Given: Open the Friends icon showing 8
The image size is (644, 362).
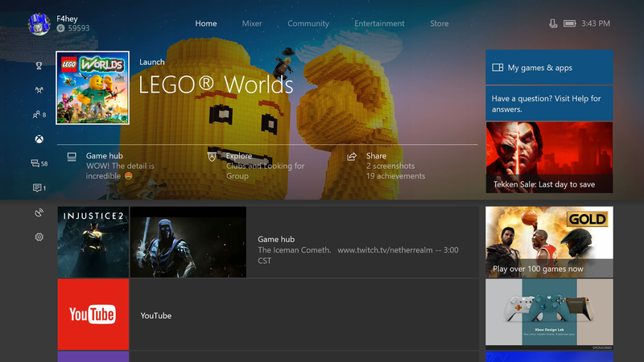Looking at the screenshot, I should (x=39, y=114).
